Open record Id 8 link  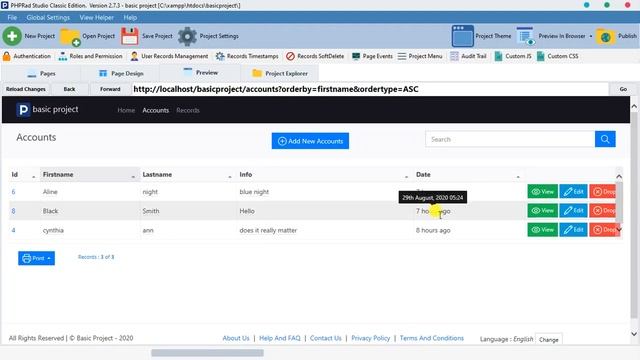point(13,211)
